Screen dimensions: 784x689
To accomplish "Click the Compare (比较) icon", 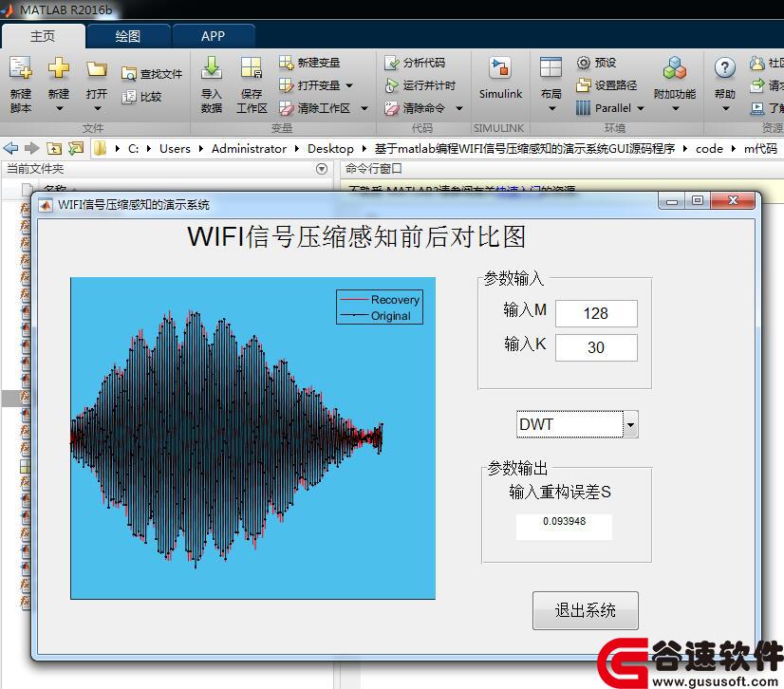I will click(128, 97).
